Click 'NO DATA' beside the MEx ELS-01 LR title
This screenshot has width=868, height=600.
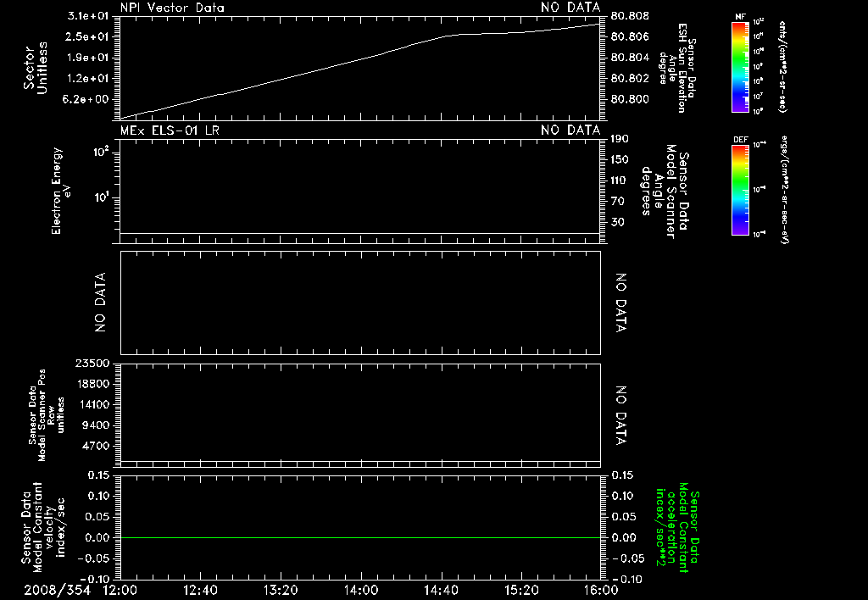pyautogui.click(x=570, y=131)
